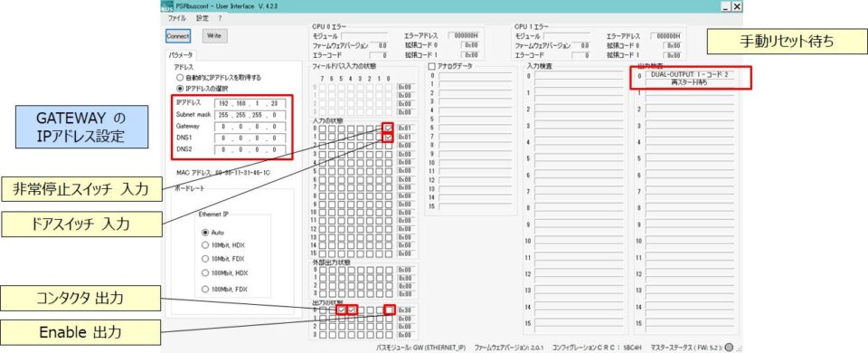Click the Write button
Image resolution: width=868 pixels, height=353 pixels.
point(214,35)
